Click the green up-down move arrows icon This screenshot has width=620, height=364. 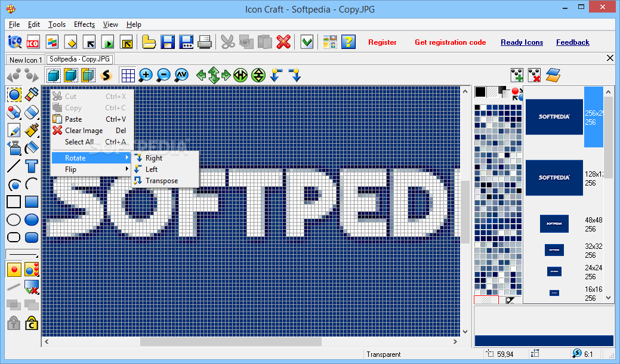(x=214, y=75)
